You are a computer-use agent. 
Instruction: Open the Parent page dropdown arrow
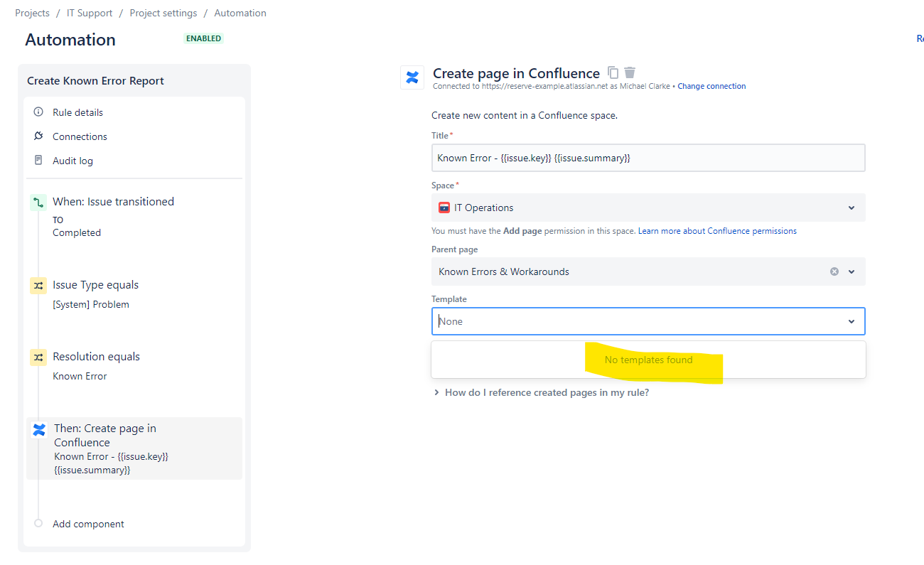[852, 271]
